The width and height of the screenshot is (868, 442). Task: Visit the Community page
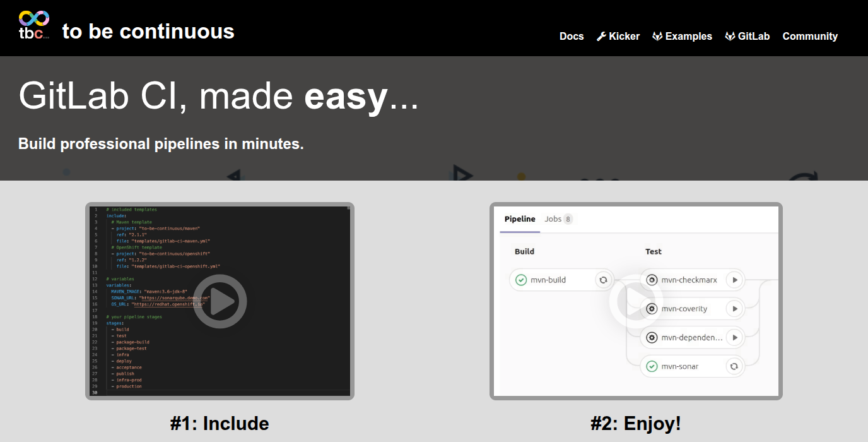[x=810, y=36]
